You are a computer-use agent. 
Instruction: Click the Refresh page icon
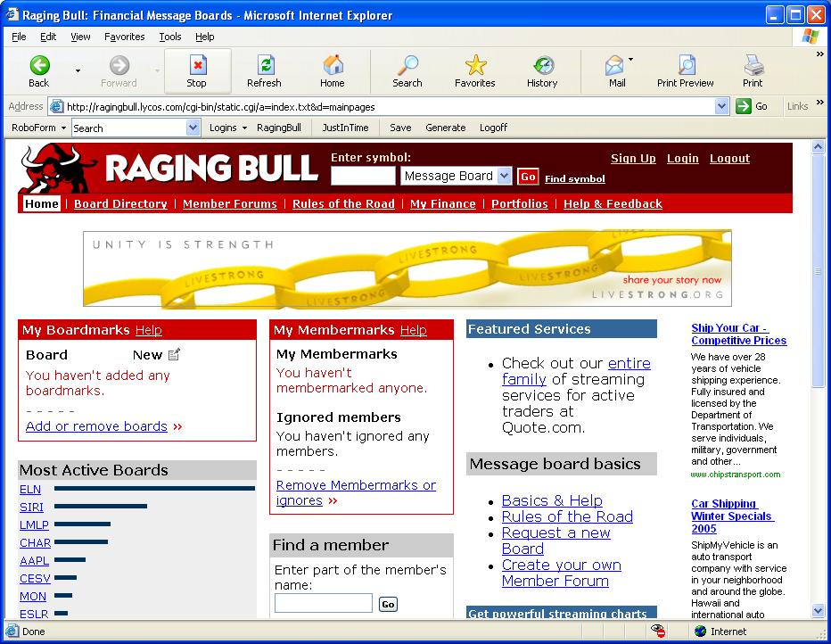click(264, 66)
